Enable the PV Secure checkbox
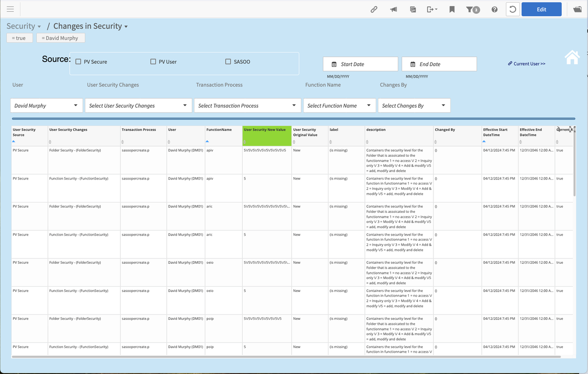Screen dimensions: 588x374 coord(78,62)
